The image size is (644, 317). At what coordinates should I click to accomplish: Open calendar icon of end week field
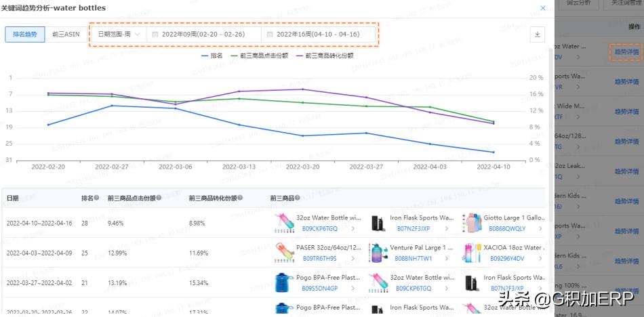(x=270, y=34)
